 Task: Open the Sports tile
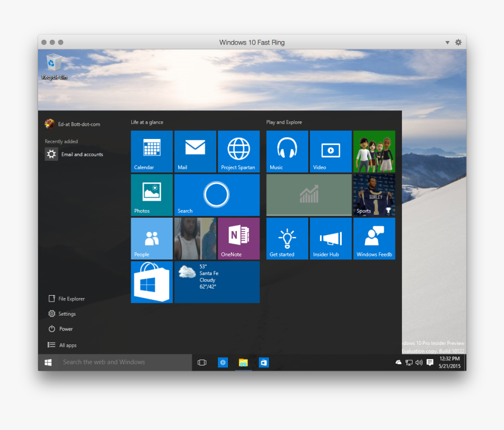374,195
